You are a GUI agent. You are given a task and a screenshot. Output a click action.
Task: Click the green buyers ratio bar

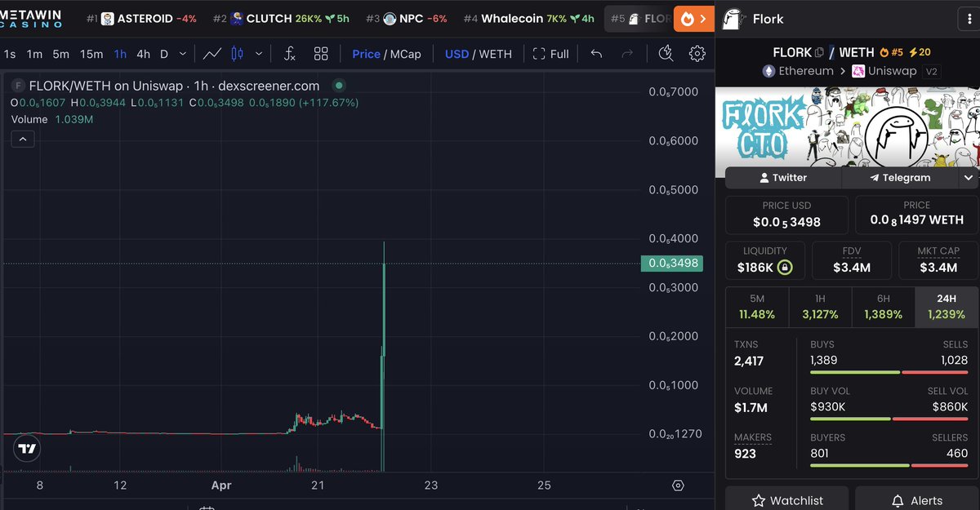pos(859,465)
